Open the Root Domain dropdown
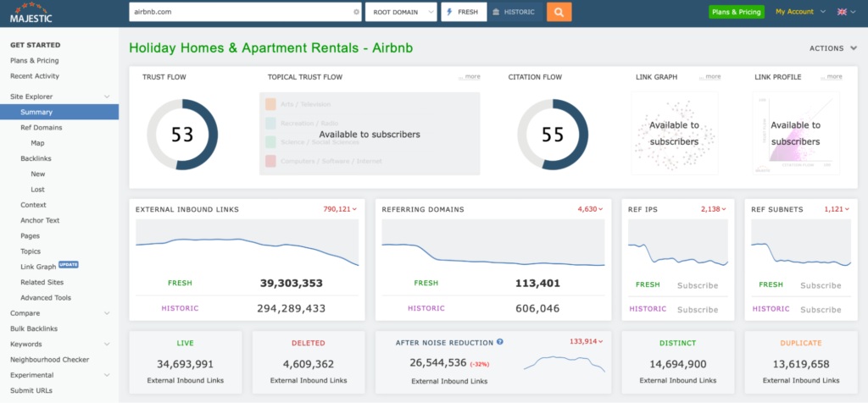This screenshot has height=403, width=868. click(401, 12)
